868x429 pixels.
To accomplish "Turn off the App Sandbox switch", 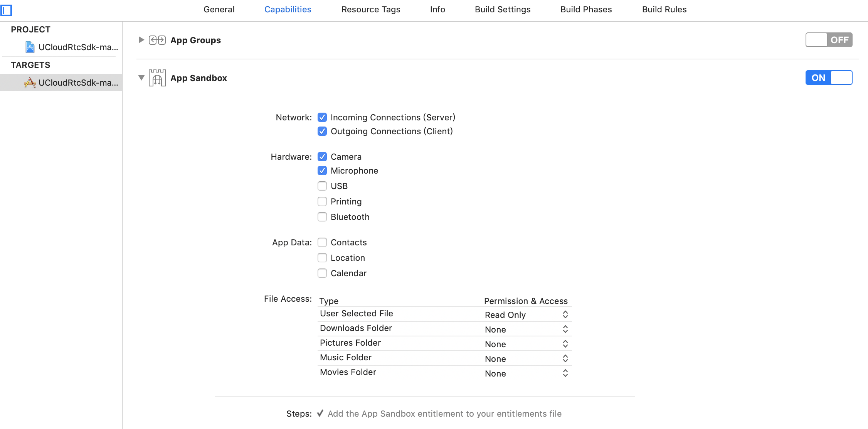I will coord(828,78).
